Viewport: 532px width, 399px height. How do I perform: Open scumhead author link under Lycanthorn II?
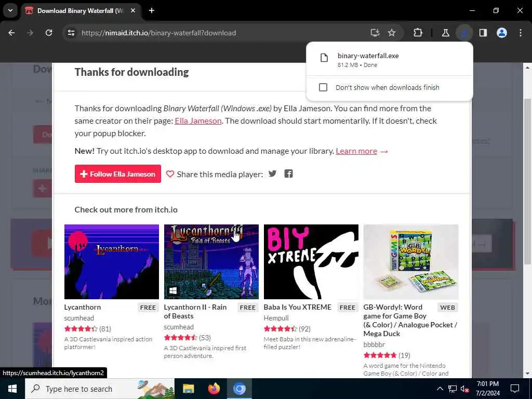tap(179, 327)
